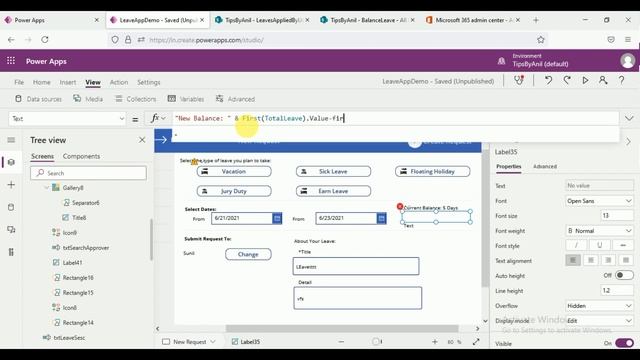
Task: Enable italic font style
Action: tap(576, 245)
